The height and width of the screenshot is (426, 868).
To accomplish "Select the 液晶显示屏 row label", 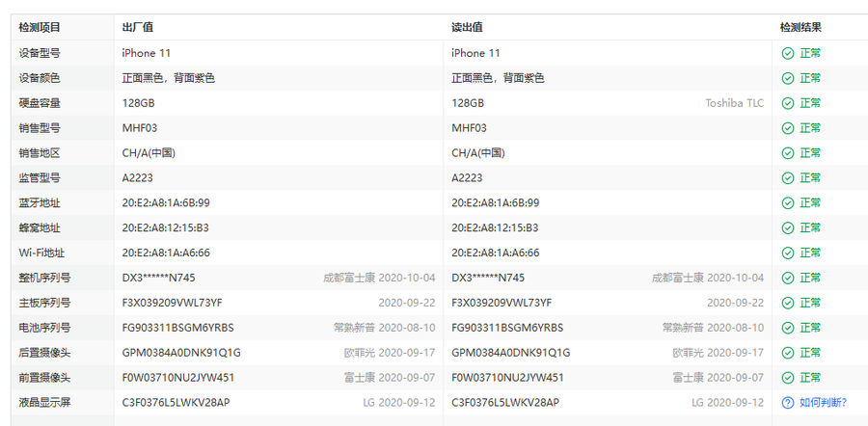I will point(44,403).
